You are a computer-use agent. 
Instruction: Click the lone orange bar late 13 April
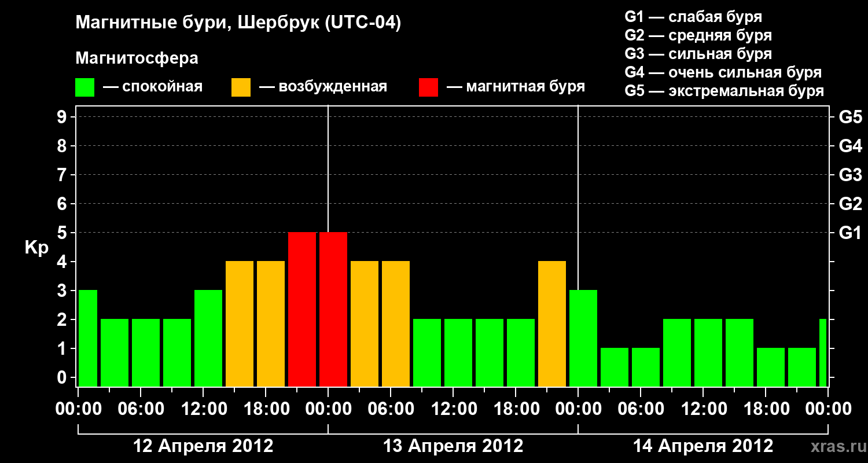click(x=552, y=324)
